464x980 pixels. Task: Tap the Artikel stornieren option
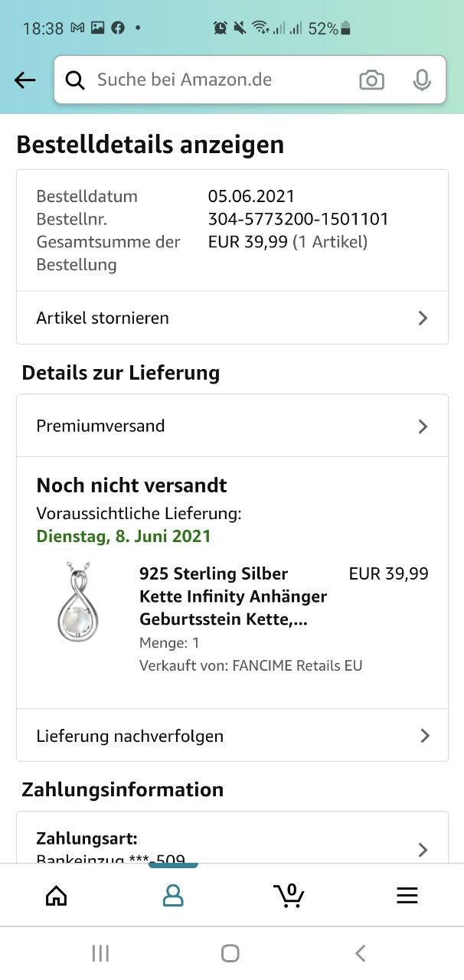[103, 318]
